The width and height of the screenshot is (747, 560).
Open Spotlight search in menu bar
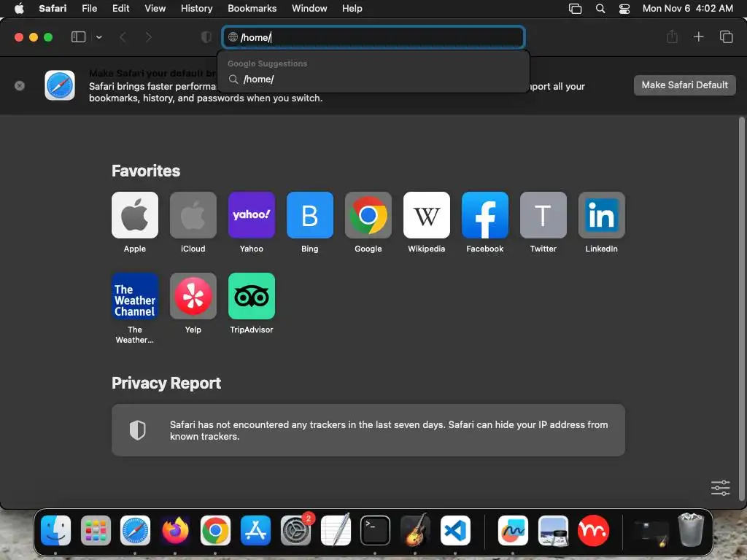tap(600, 8)
